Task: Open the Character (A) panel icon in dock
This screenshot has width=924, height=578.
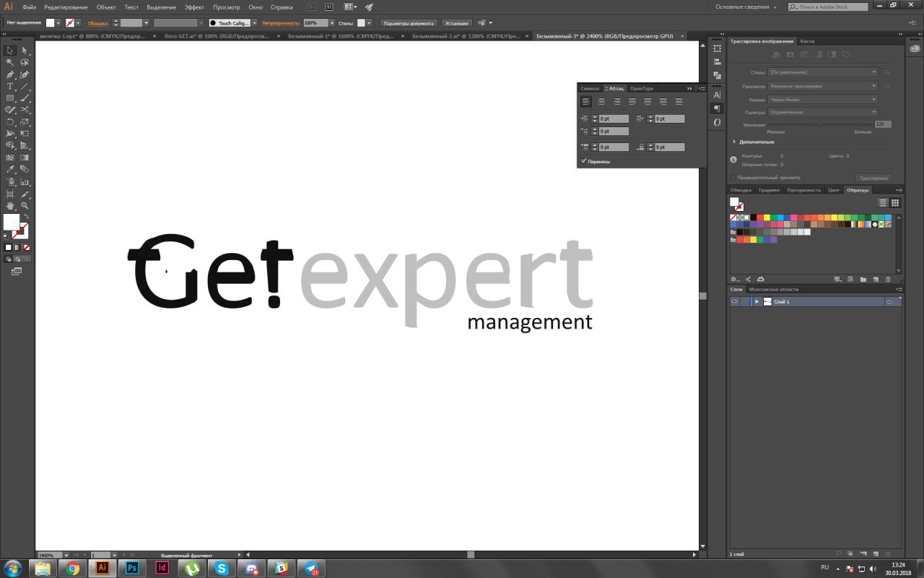Action: click(x=717, y=95)
